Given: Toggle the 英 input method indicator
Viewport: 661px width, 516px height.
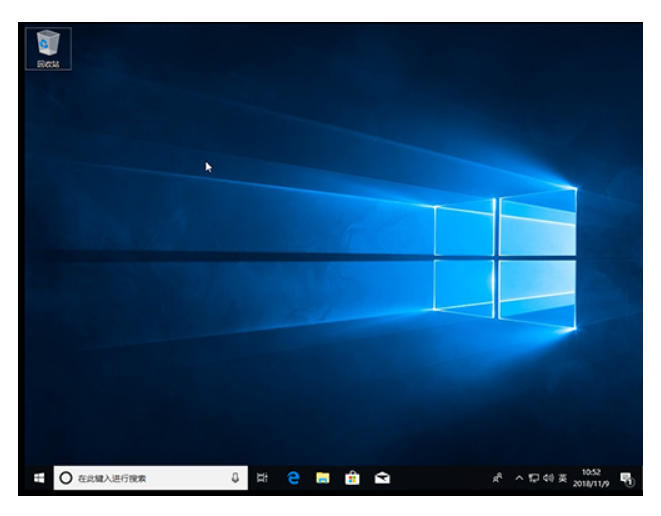Looking at the screenshot, I should point(562,478).
